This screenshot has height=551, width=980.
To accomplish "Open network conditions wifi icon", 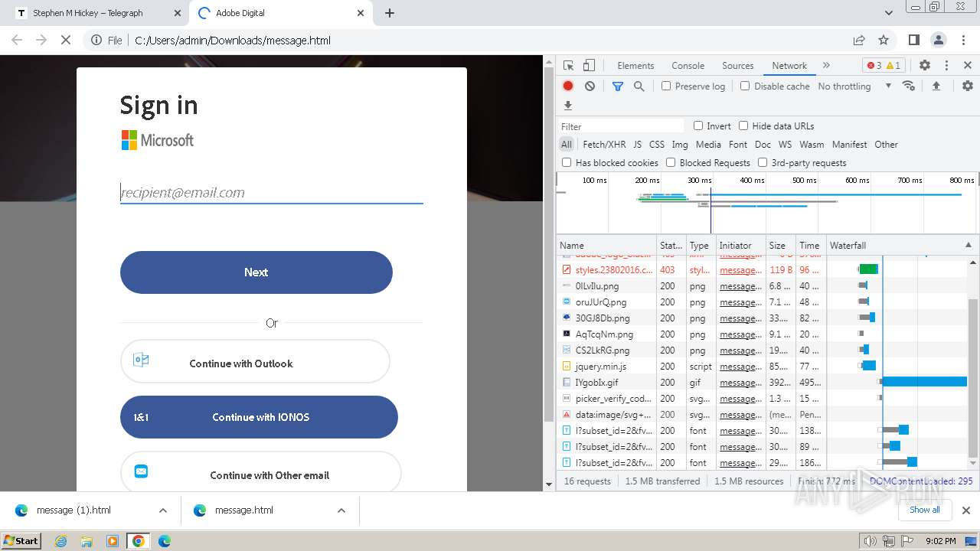I will click(909, 86).
